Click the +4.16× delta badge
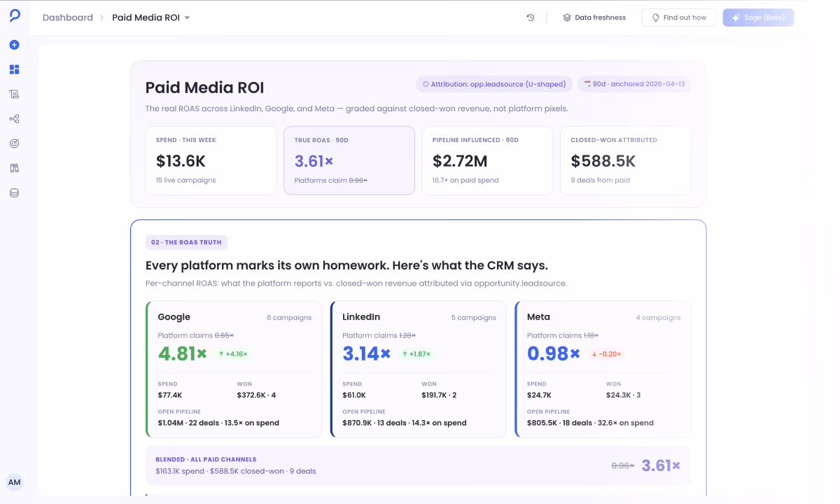 233,354
